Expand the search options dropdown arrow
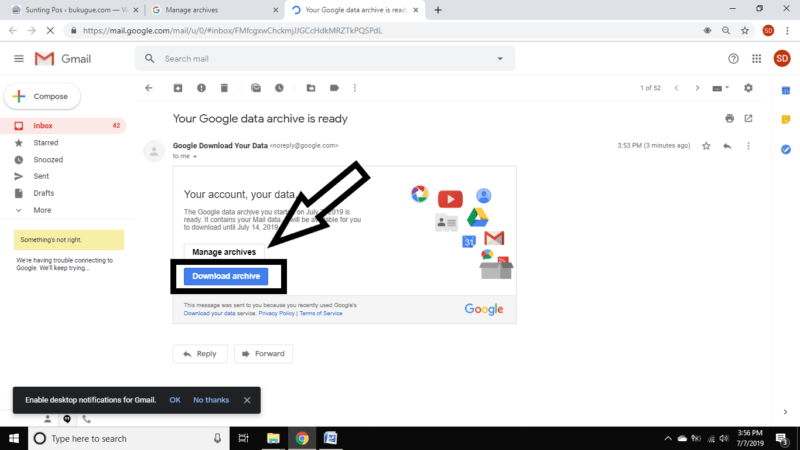Image resolution: width=800 pixels, height=450 pixels. (500, 59)
